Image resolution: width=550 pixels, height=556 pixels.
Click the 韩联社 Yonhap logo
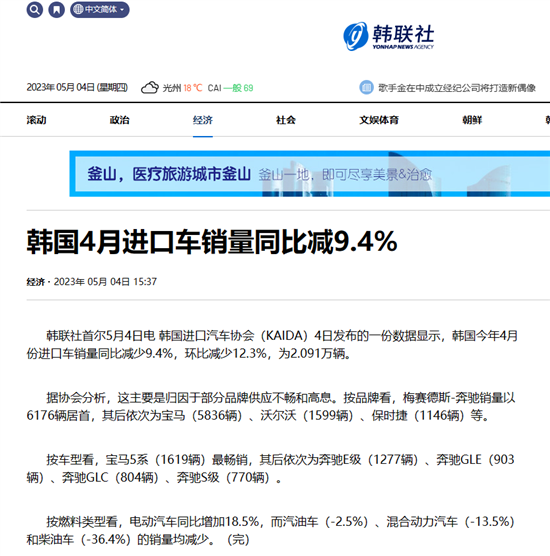[389, 37]
